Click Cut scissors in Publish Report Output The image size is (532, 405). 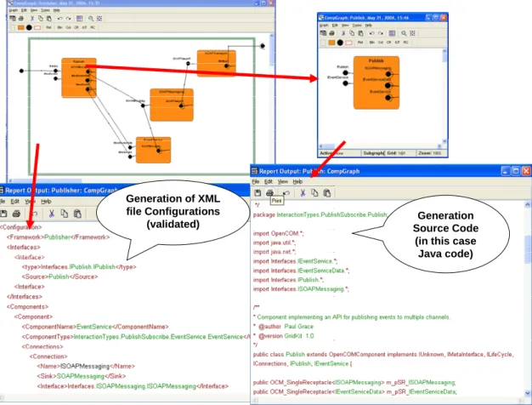tap(303, 193)
